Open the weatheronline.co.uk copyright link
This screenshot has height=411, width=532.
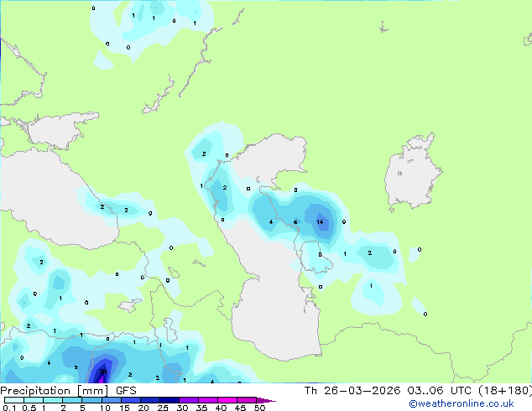[x=462, y=403]
